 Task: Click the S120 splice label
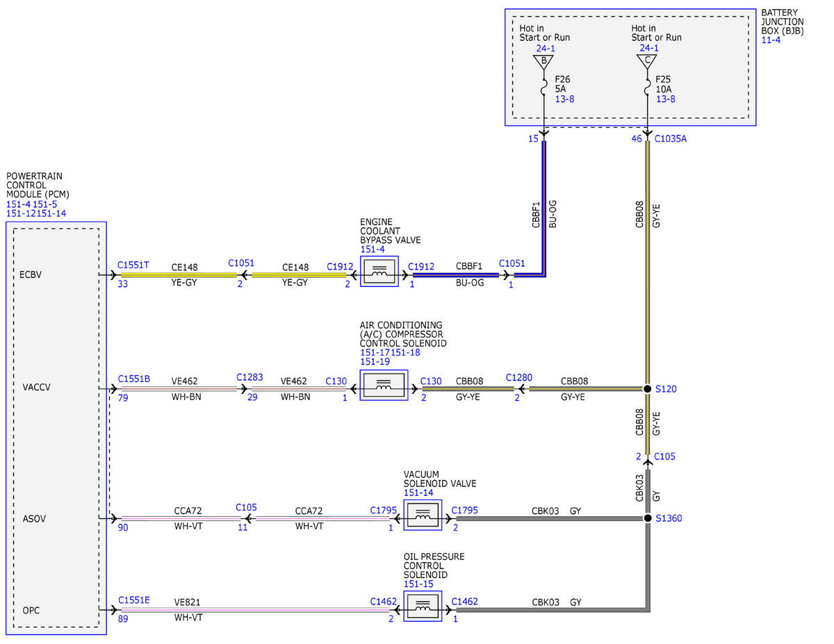(666, 390)
